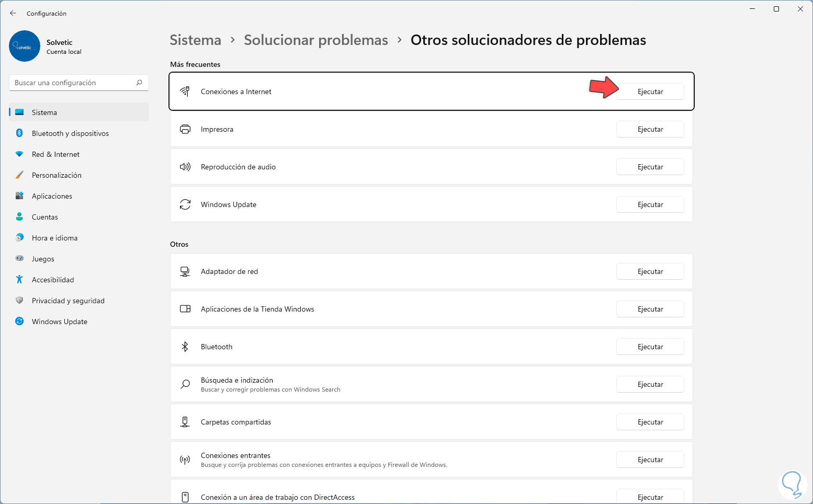Viewport: 813px width, 504px height.
Task: Focus the Buscar una configuración field
Action: coord(73,83)
